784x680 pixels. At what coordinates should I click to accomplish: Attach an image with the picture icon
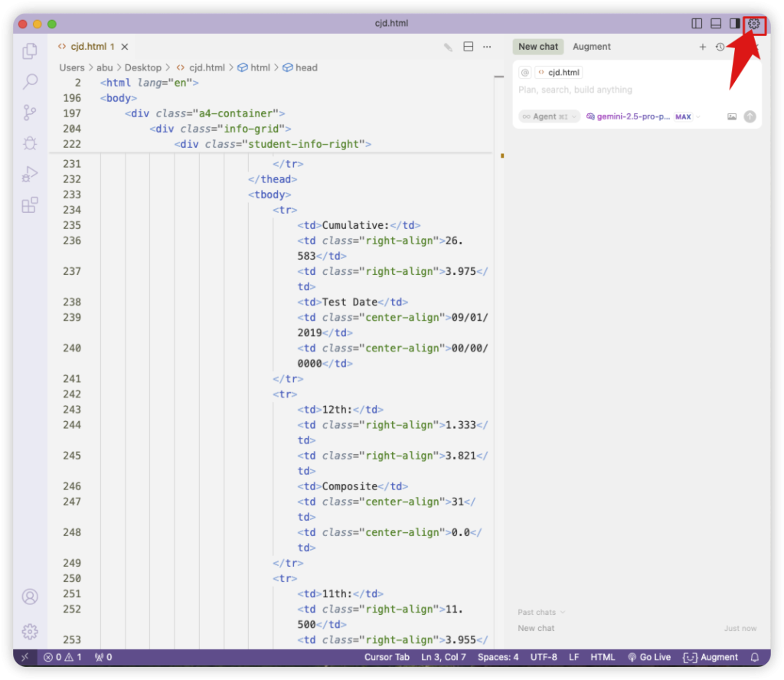(x=732, y=116)
